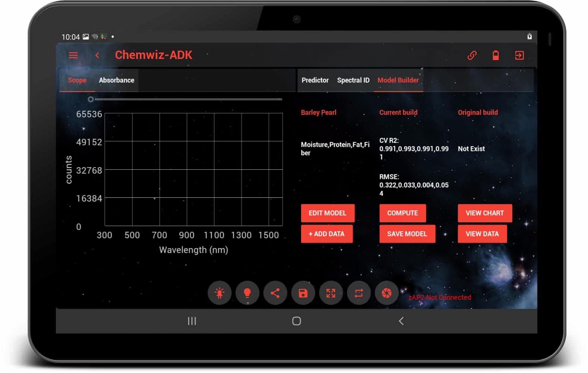Tap the camera shutter capture icon
Viewport: 588px width, 373px height.
tap(387, 293)
